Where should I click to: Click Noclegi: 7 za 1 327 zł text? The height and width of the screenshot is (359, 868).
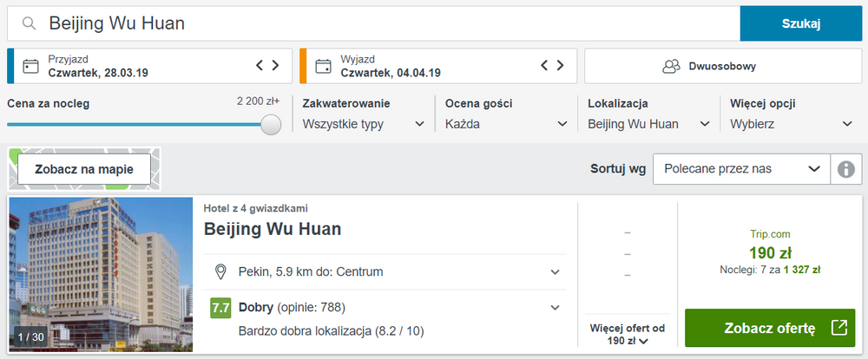tap(770, 270)
